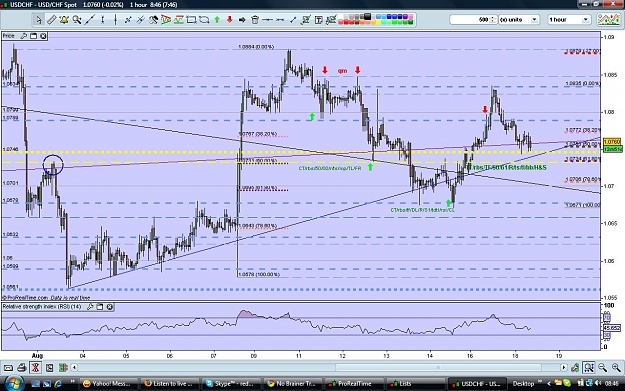This screenshot has height=391, width=625.
Task: Click the trash bin delete tool
Action: tap(255, 20)
